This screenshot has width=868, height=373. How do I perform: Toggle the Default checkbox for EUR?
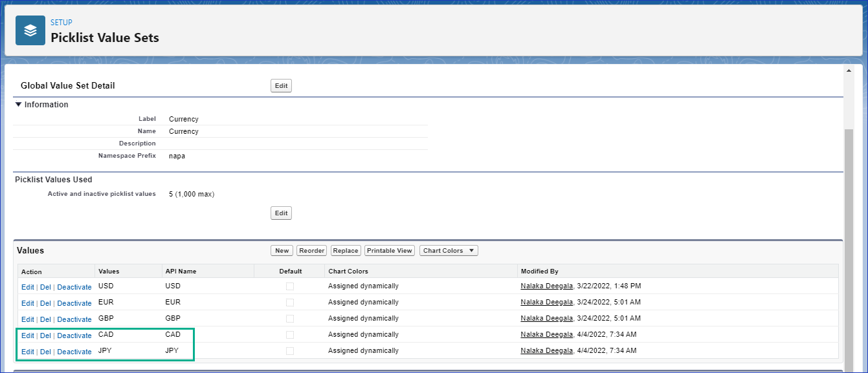click(x=290, y=303)
